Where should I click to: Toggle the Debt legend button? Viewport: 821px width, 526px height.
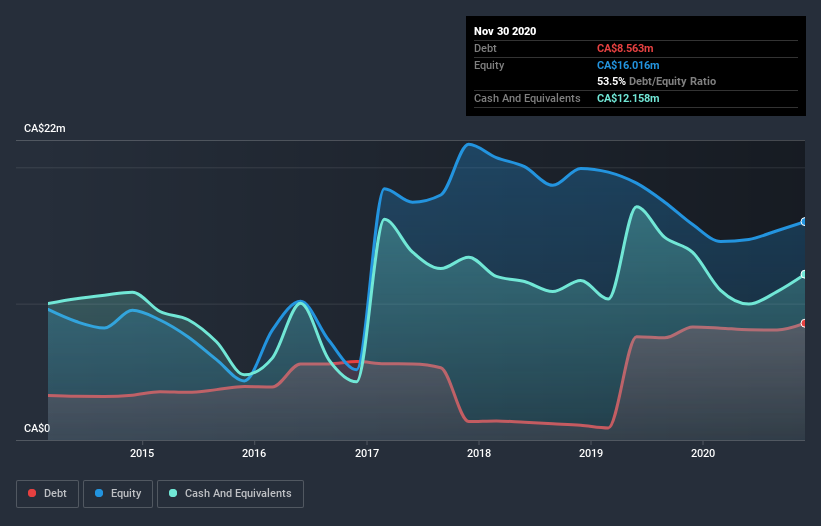click(48, 494)
